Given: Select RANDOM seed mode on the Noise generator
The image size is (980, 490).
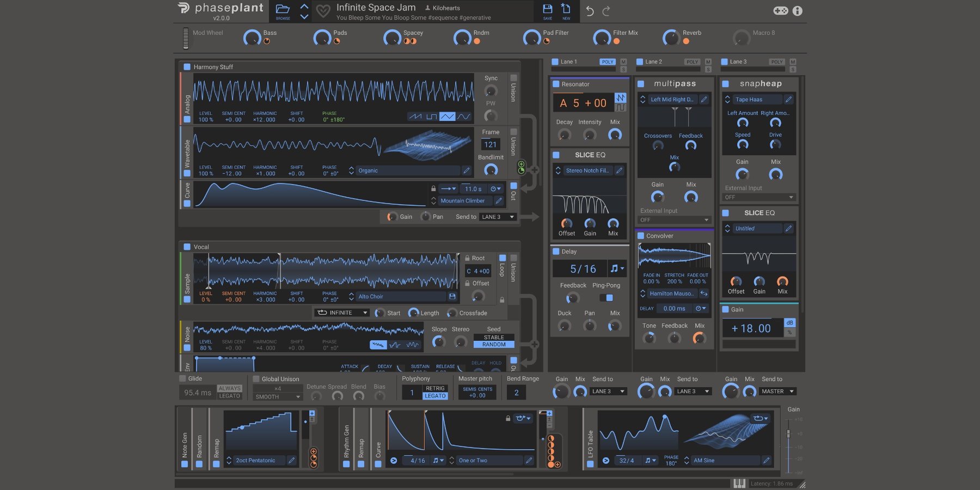Looking at the screenshot, I should point(494,344).
